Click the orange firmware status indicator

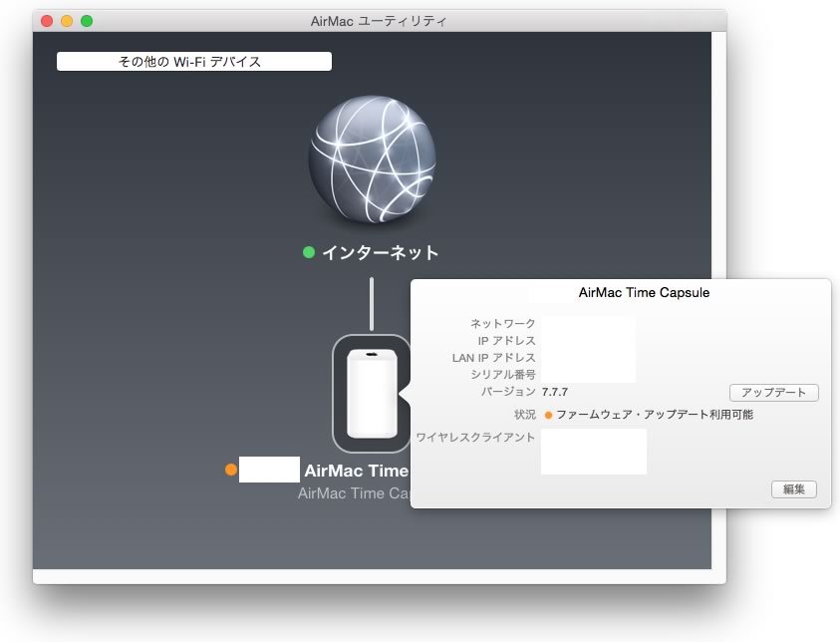pos(548,415)
